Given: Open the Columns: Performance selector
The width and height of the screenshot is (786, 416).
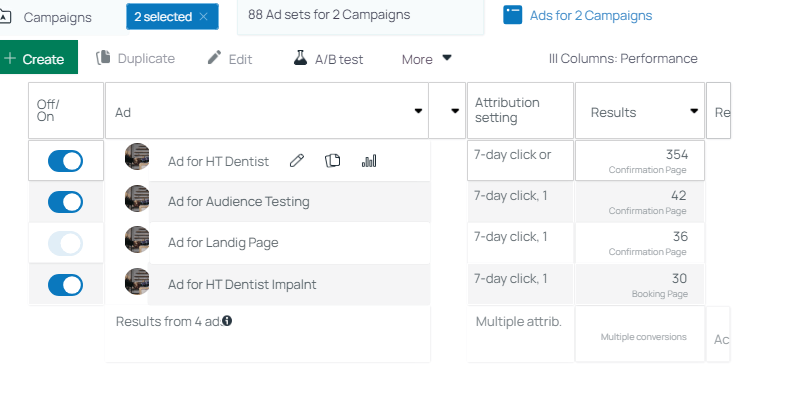Looking at the screenshot, I should [x=623, y=59].
